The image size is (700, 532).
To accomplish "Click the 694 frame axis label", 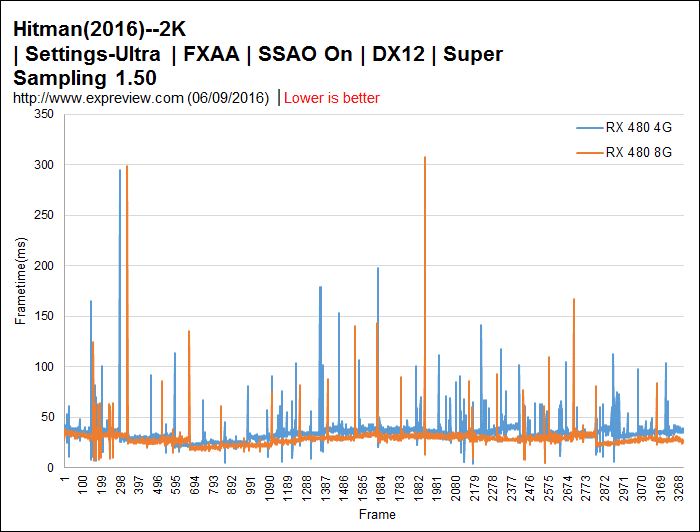I will [x=195, y=485].
